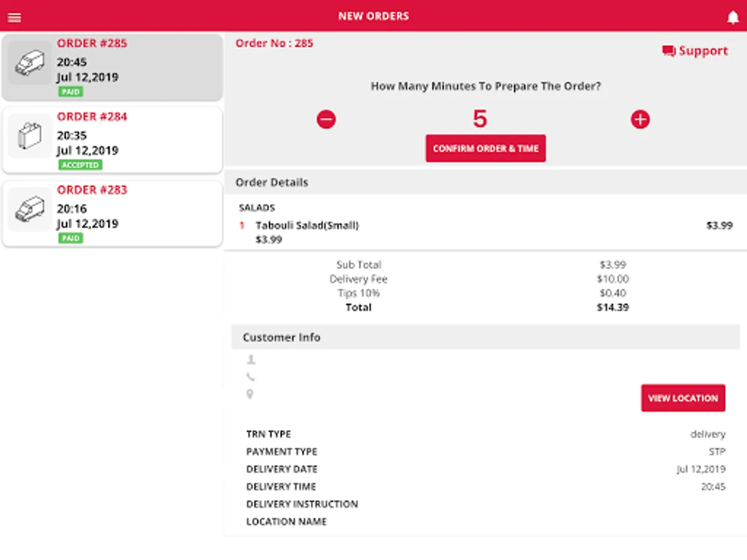
Task: Select ORDER #285 in the list
Action: click(x=113, y=67)
